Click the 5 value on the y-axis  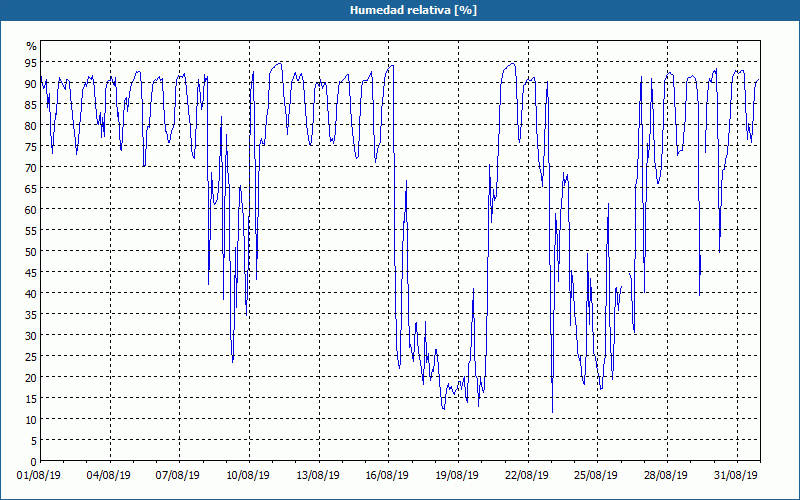34,440
